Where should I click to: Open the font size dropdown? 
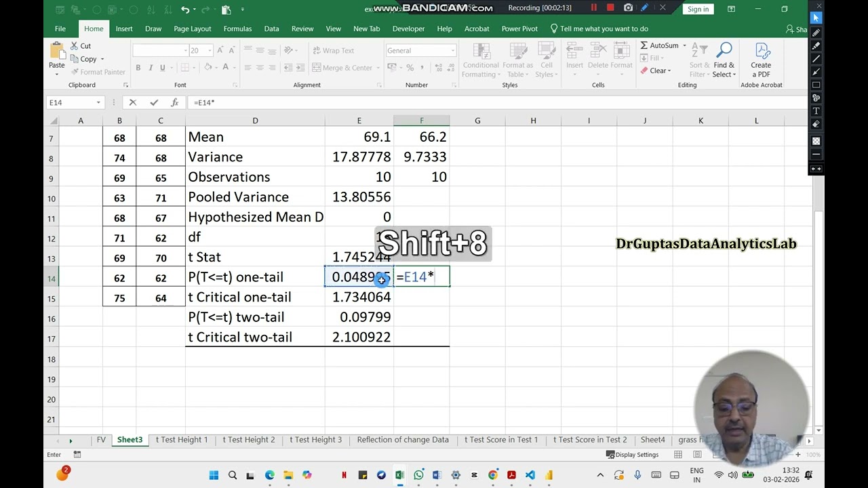(210, 51)
